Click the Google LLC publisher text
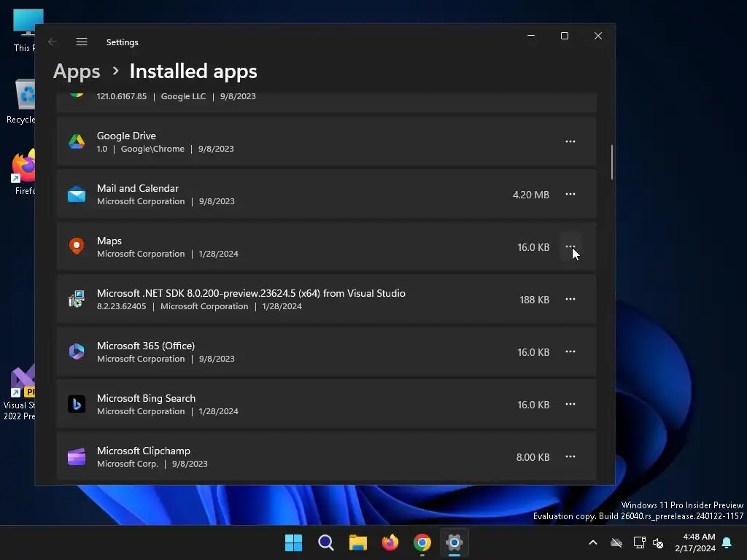Screen dimensions: 747x560 pyautogui.click(x=183, y=96)
